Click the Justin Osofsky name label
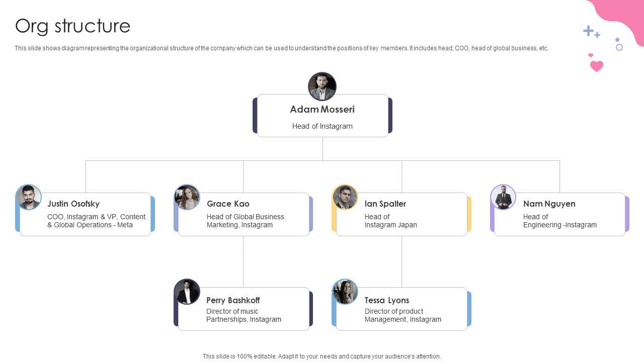The width and height of the screenshot is (644, 362). (73, 204)
